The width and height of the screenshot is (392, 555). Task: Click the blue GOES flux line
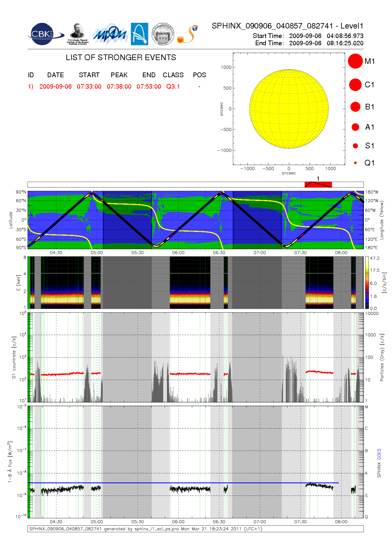pos(183,483)
